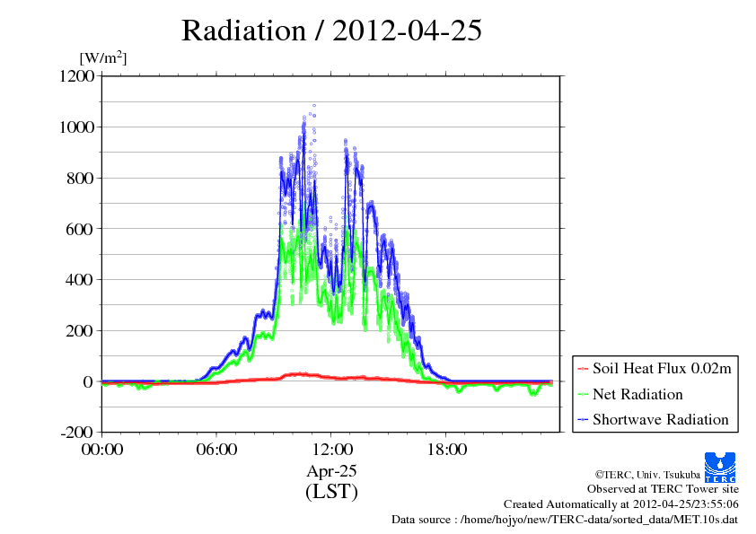
Task: Click the y-axis label '1200'
Action: (x=76, y=76)
